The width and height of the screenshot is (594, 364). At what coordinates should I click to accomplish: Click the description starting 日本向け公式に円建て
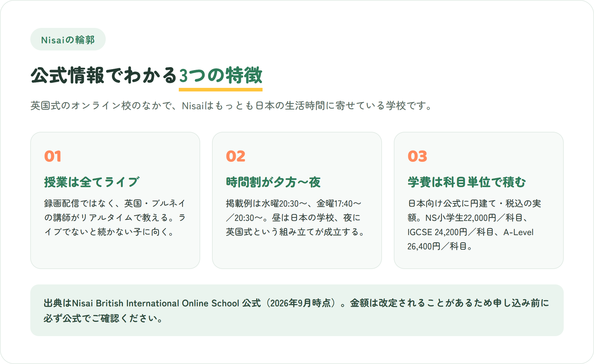coord(474,225)
